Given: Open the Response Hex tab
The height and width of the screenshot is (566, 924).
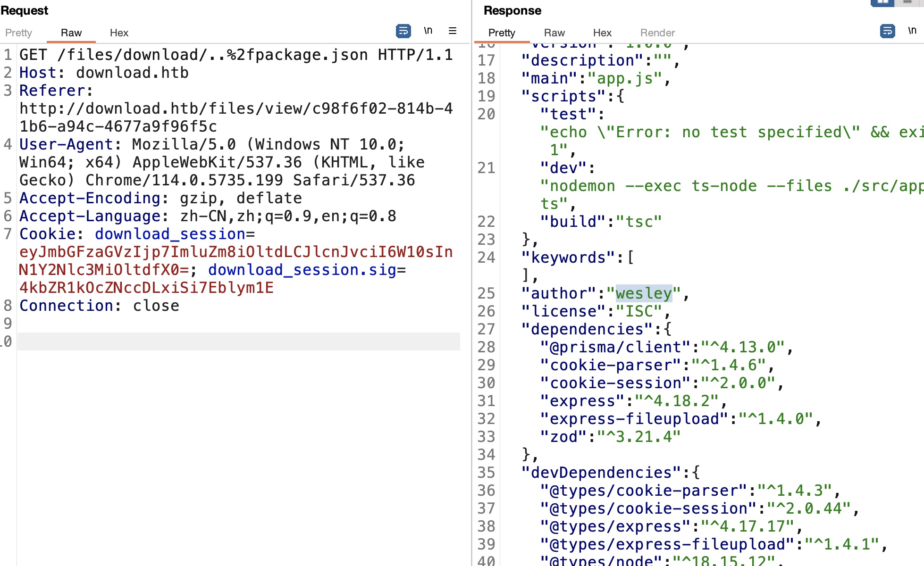Looking at the screenshot, I should click(602, 33).
